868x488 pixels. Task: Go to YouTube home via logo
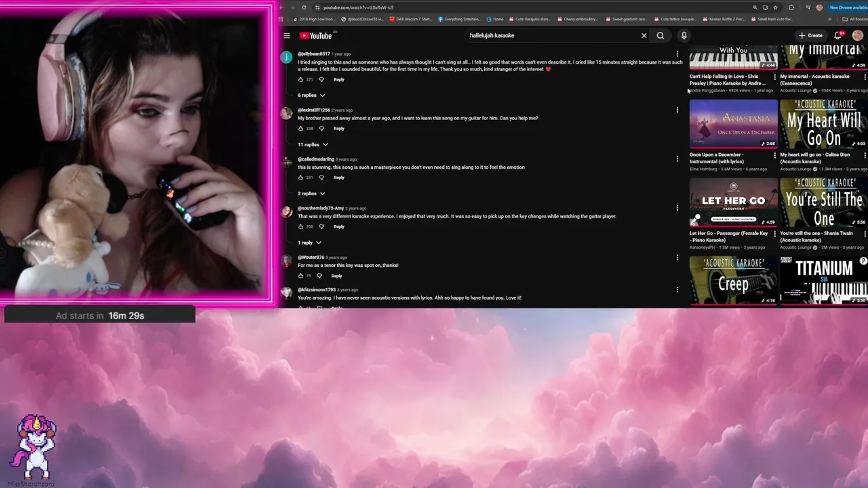click(x=315, y=35)
